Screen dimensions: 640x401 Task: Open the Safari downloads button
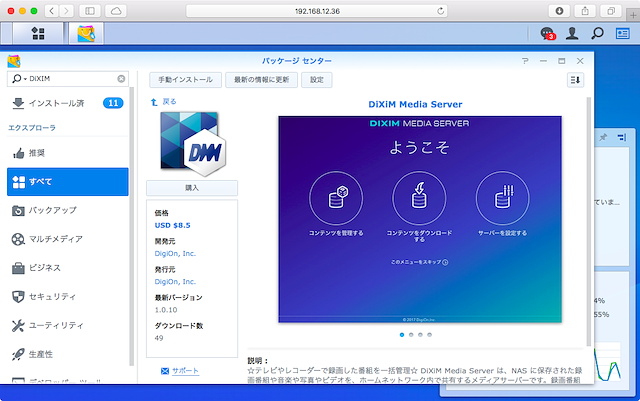pyautogui.click(x=559, y=11)
